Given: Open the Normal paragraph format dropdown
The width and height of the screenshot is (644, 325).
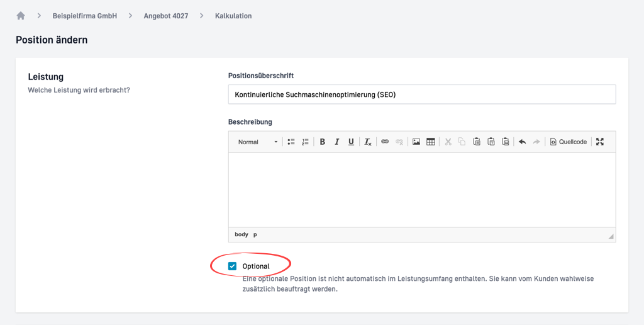Looking at the screenshot, I should (257, 142).
